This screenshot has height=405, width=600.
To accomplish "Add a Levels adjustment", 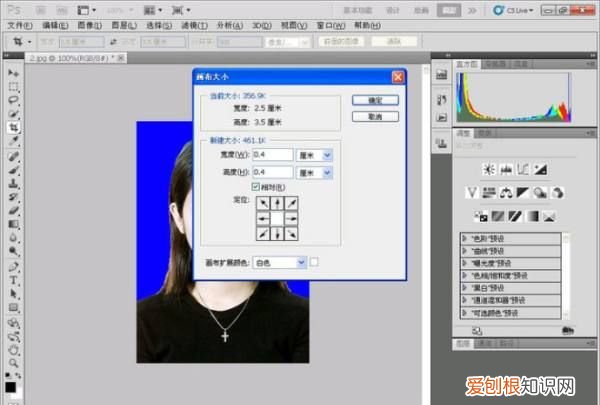I will tap(506, 169).
